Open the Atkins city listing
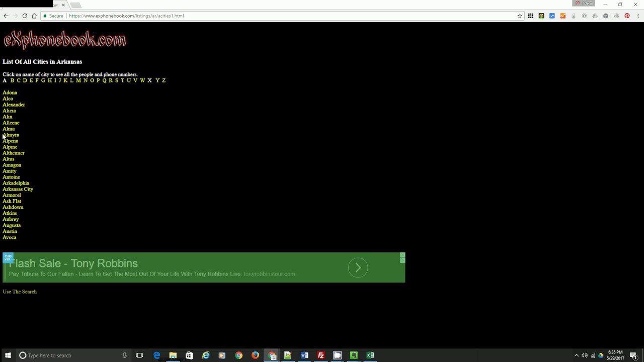The width and height of the screenshot is (644, 362). tap(10, 213)
